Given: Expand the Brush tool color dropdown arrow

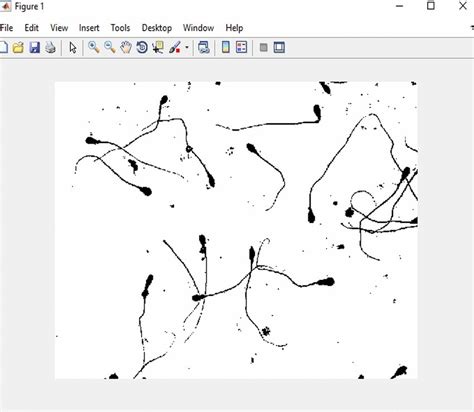Looking at the screenshot, I should 187,47.
